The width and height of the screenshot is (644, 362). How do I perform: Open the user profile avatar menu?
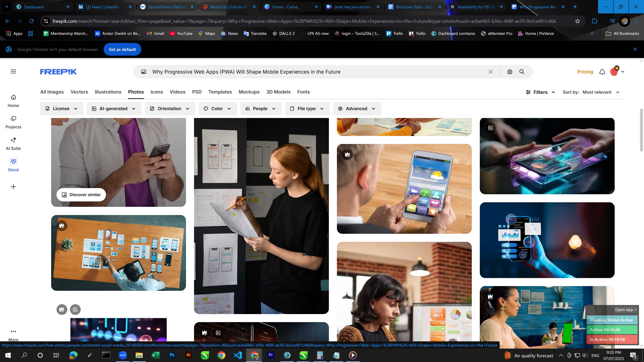pyautogui.click(x=617, y=71)
